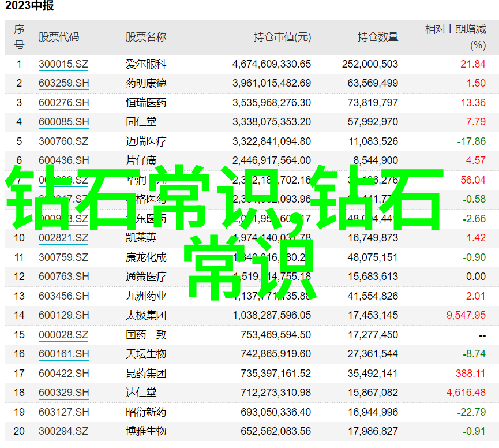Viewport: 499px width, 448px height.
Task: Select the change value -17.86
Action: 471,141
